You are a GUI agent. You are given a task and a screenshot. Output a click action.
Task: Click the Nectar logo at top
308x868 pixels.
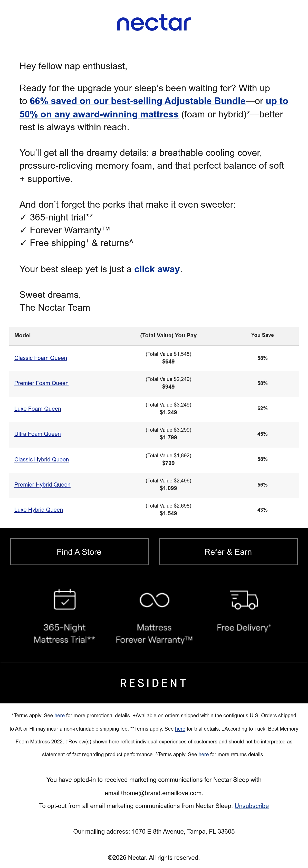coord(154,23)
